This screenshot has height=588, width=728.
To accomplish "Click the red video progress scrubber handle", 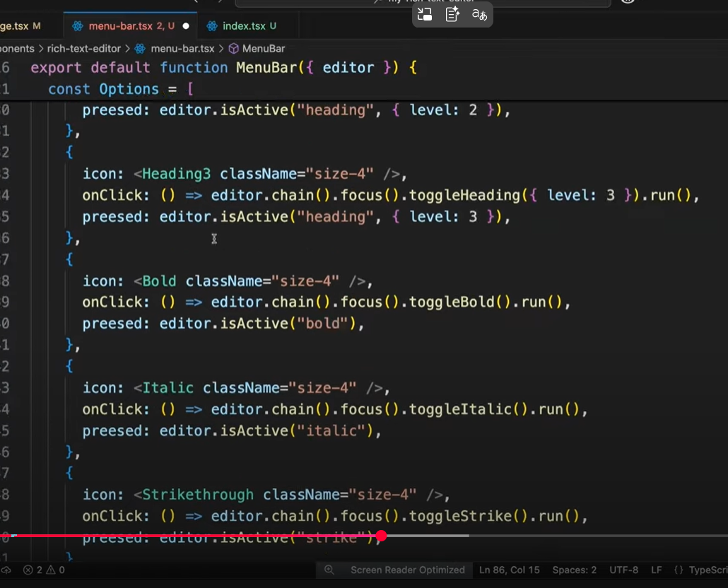I will pos(382,536).
